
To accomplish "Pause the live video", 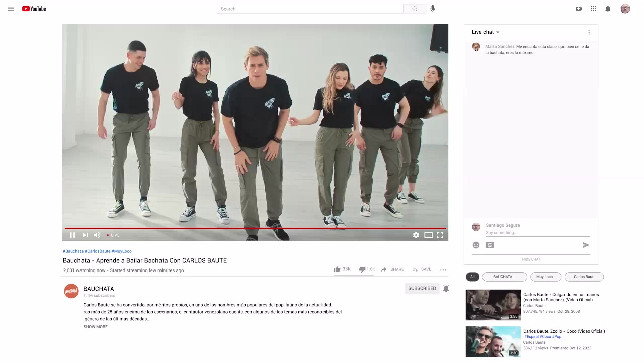I will 72,235.
